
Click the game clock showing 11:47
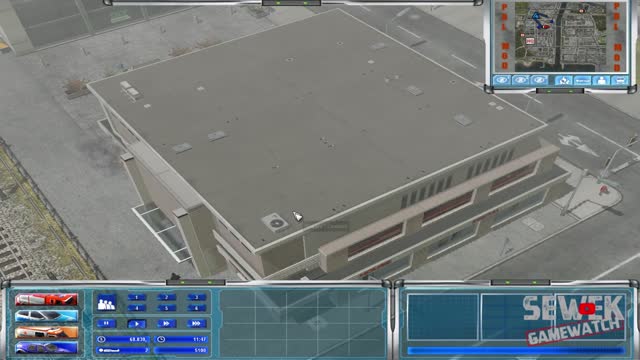(182, 340)
